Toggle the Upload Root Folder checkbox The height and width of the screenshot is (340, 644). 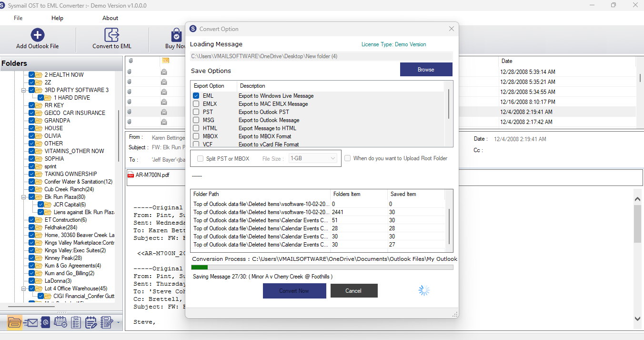(348, 158)
